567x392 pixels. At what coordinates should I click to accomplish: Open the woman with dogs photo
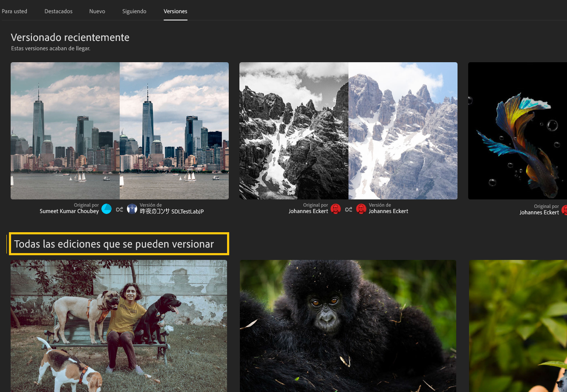[119, 326]
